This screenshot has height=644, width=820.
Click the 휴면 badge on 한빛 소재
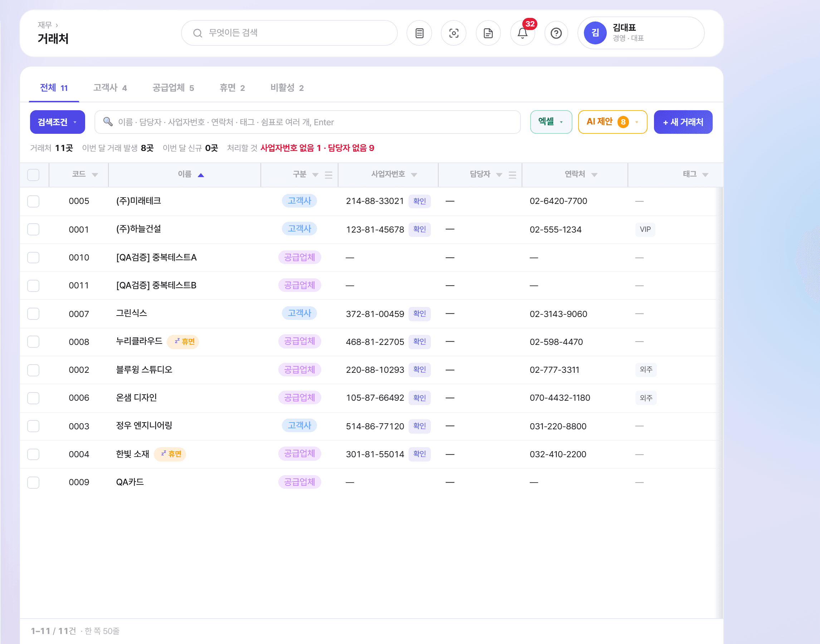click(170, 454)
